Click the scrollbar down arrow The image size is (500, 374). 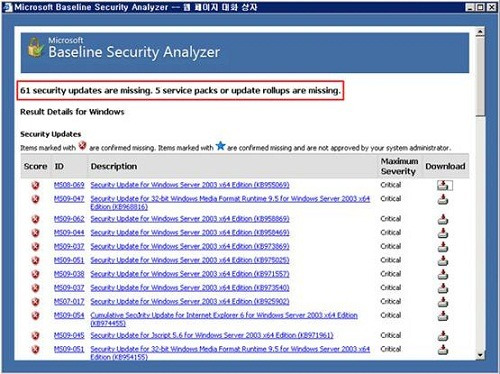[480, 355]
